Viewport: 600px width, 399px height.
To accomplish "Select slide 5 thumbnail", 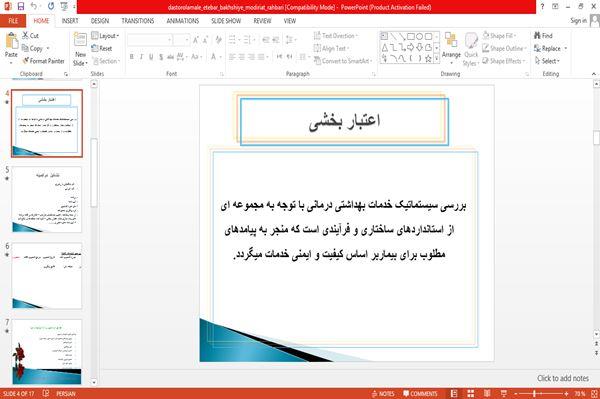I will point(47,199).
